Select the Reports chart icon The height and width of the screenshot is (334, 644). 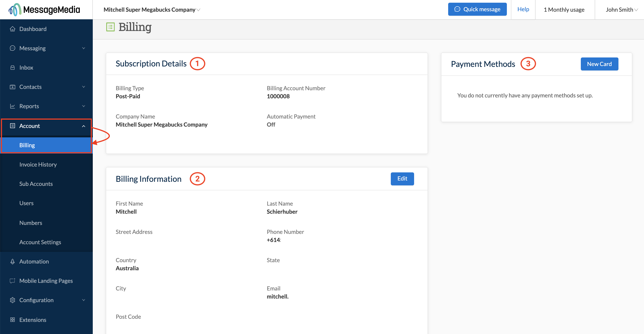tap(13, 106)
